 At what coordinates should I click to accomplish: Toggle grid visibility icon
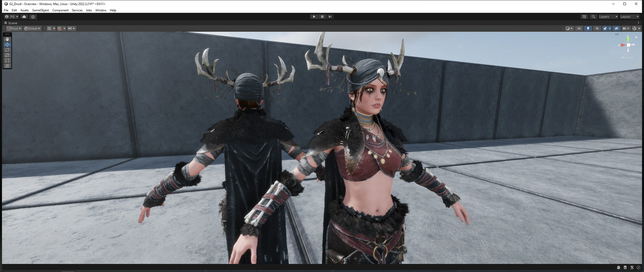(49, 28)
